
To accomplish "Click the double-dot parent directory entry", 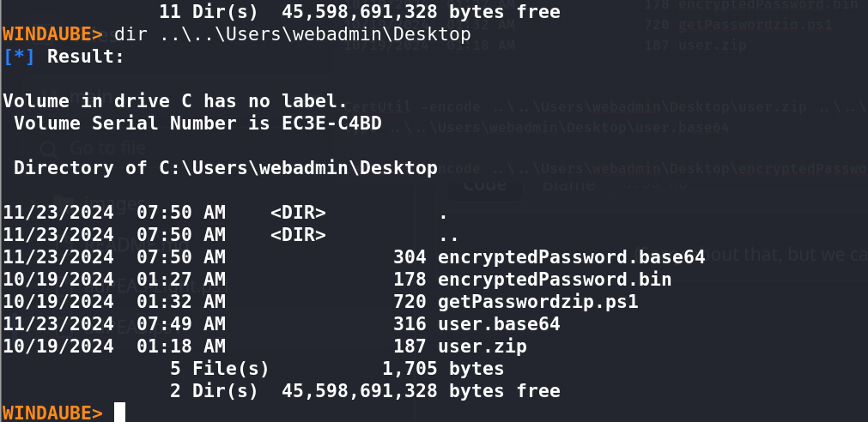I will coord(448,235).
